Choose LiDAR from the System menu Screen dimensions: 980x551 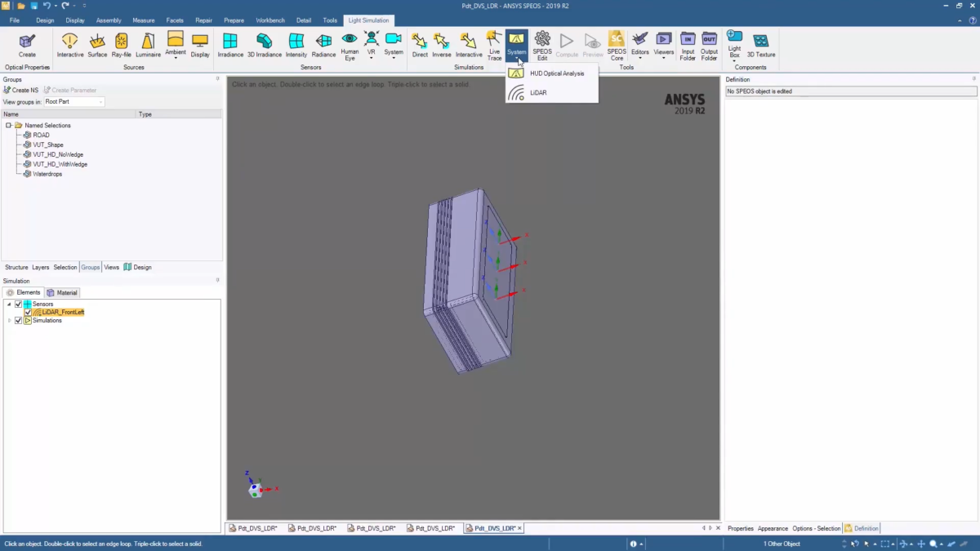(x=551, y=92)
